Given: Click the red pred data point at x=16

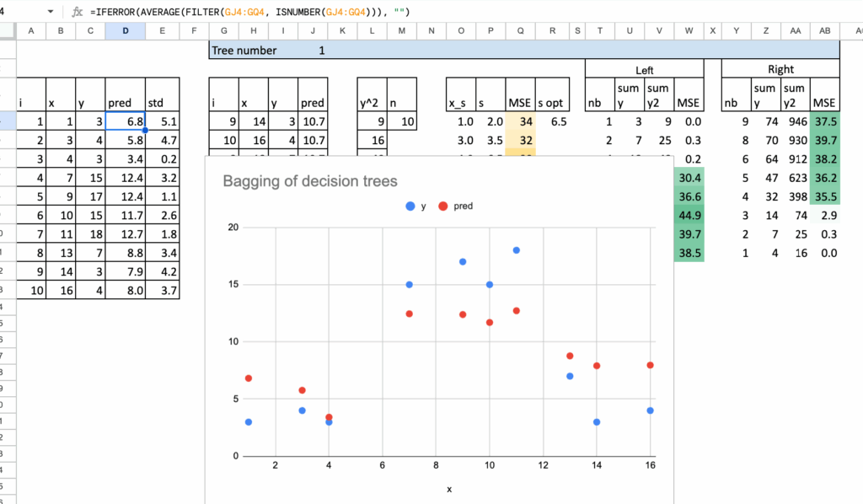Looking at the screenshot, I should point(651,365).
